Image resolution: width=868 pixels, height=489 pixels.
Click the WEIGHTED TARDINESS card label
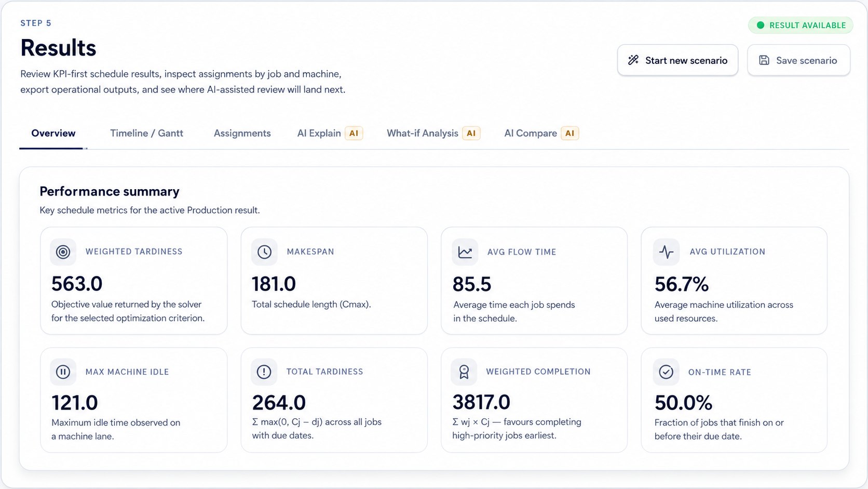tap(134, 252)
